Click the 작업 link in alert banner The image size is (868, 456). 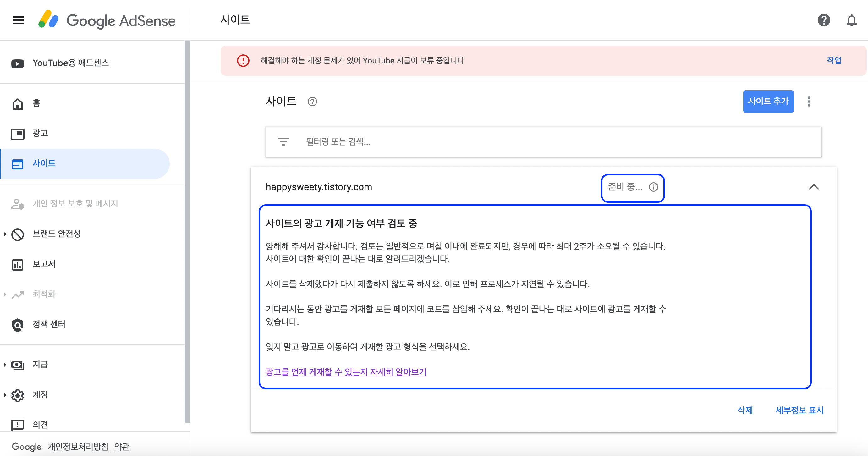[834, 60]
